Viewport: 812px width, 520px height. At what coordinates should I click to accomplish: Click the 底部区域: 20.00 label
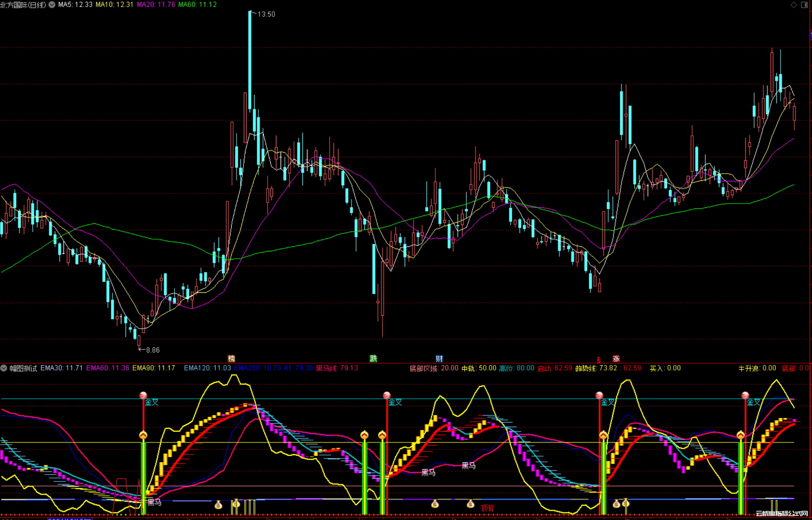coord(434,368)
